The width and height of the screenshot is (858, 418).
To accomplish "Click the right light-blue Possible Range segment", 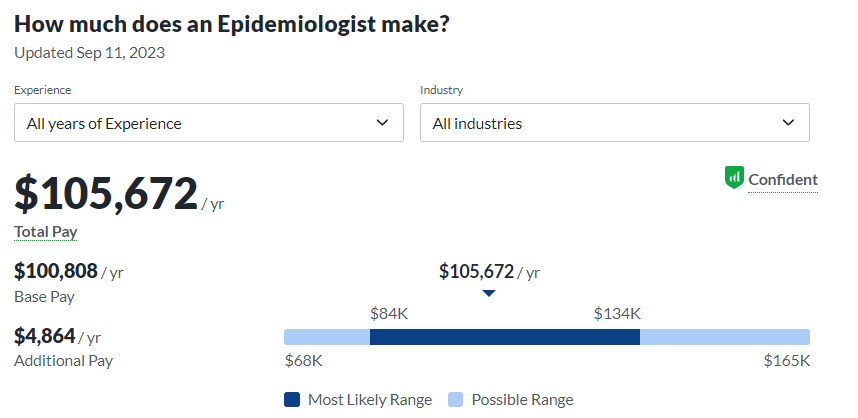I will pos(724,337).
